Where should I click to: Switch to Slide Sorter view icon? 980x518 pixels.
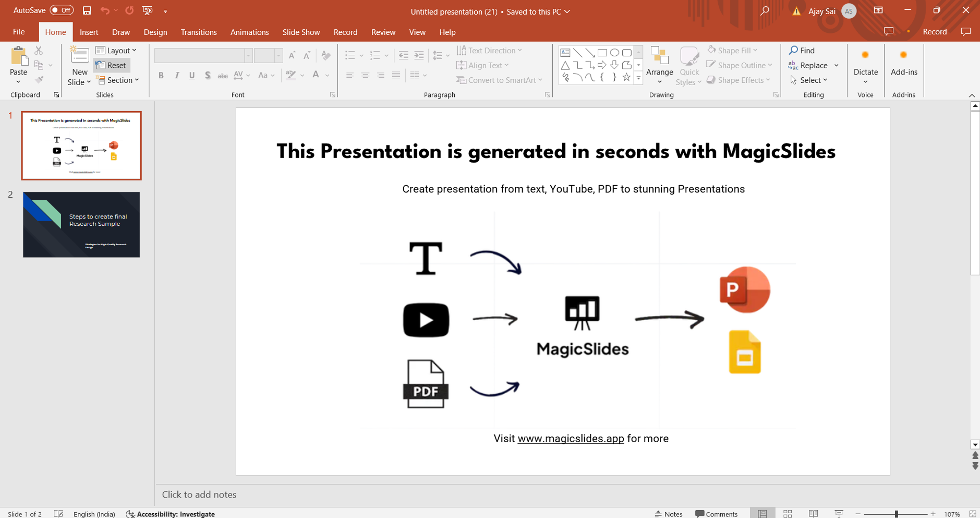788,514
